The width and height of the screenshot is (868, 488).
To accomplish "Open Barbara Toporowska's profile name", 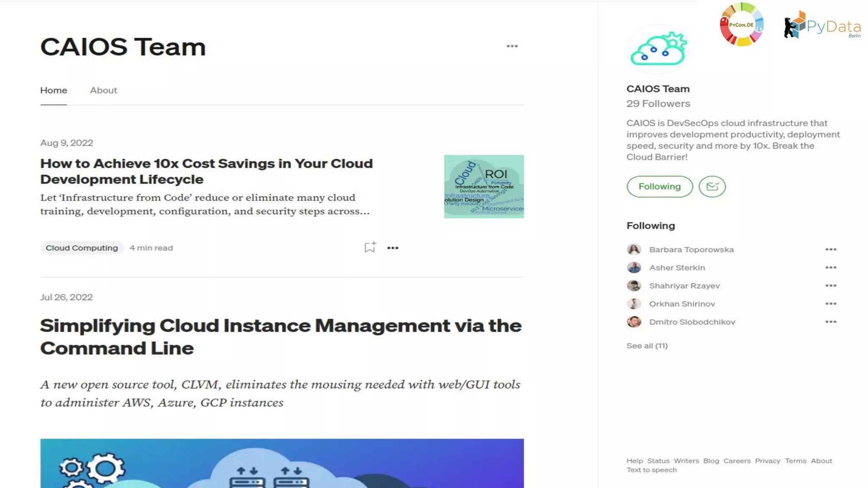I will [x=691, y=250].
